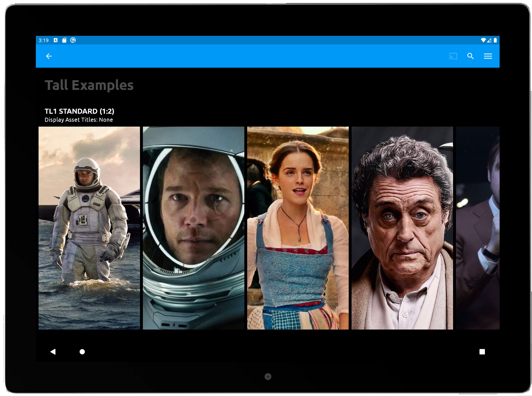Tap the keyboard 'A' notification icon
The width and height of the screenshot is (532, 396).
point(56,40)
